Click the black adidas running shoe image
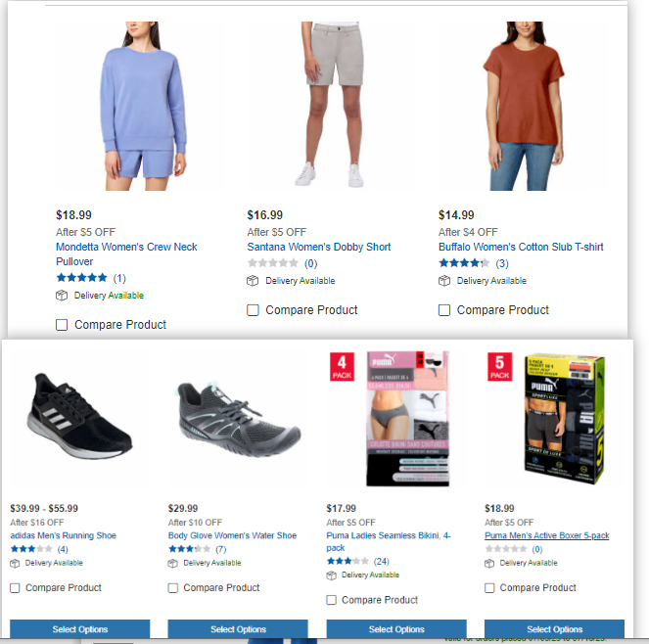This screenshot has width=649, height=644. point(79,417)
